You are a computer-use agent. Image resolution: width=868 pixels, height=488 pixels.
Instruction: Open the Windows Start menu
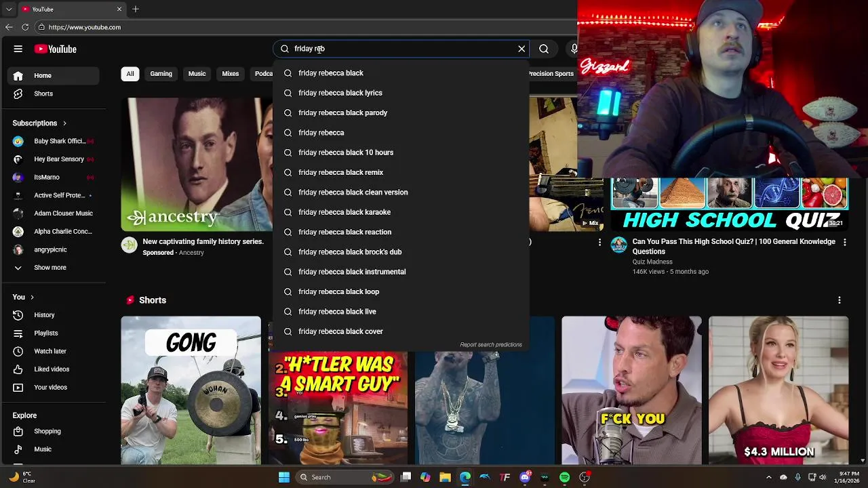click(284, 477)
